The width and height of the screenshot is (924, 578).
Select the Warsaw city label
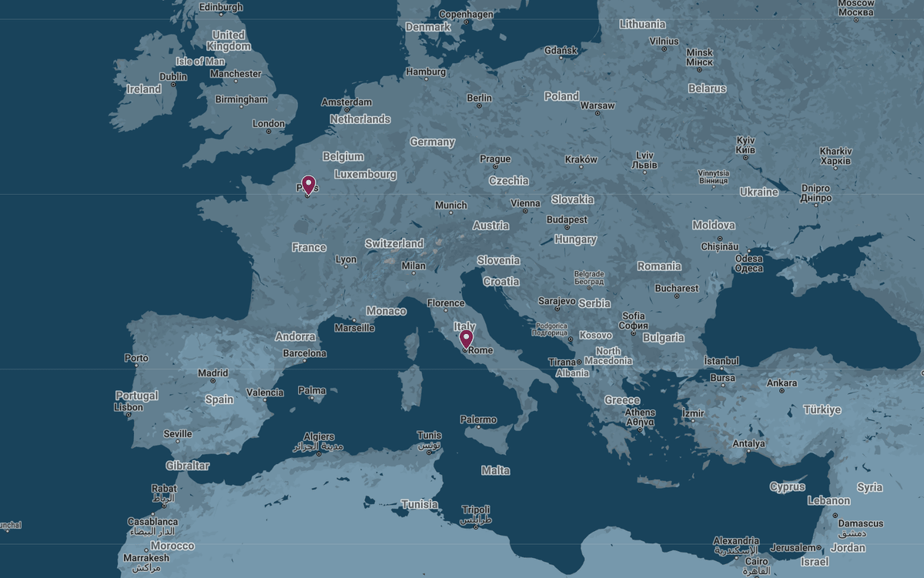pos(598,105)
